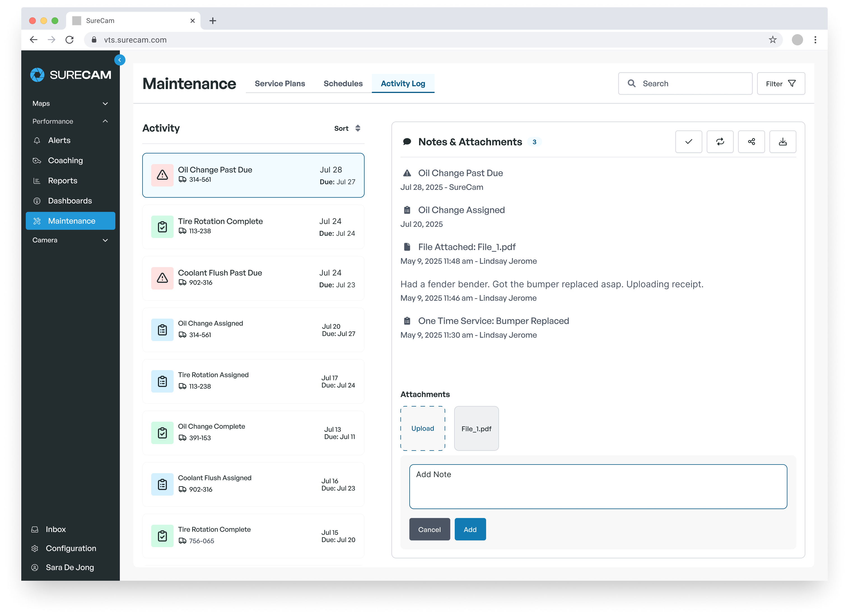Open Dashboards in the sidebar
This screenshot has height=616, width=849.
[x=70, y=200]
